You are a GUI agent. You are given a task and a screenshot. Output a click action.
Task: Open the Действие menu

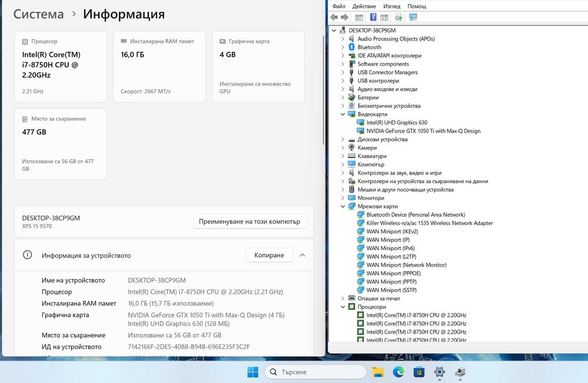coord(364,6)
